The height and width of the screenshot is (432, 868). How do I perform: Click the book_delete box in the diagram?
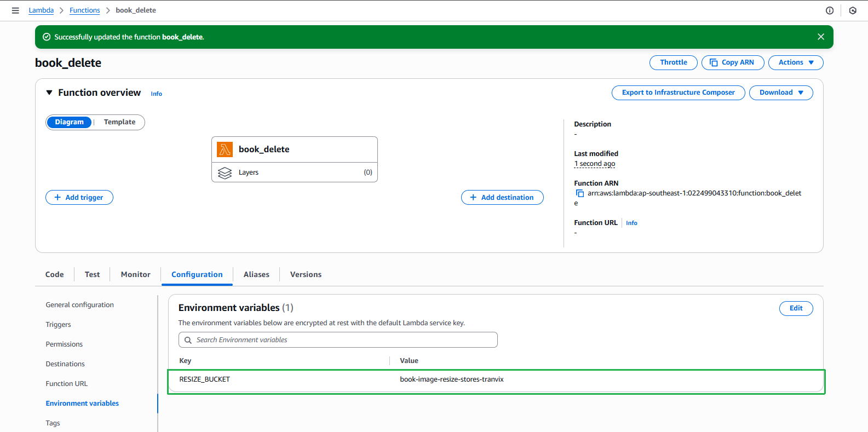pyautogui.click(x=295, y=149)
